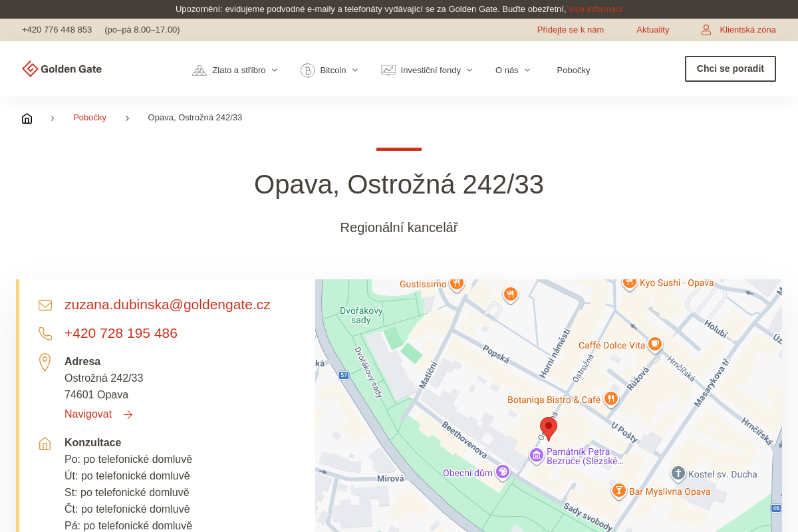Expand the O nás menu chevron
798x532 pixels.
pyautogui.click(x=527, y=70)
